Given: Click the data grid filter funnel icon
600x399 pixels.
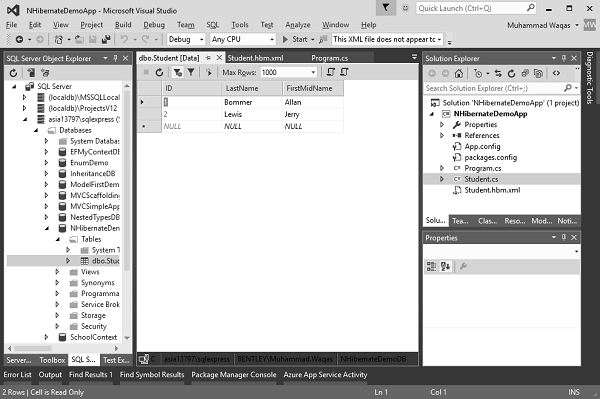Looking at the screenshot, I should click(x=191, y=72).
